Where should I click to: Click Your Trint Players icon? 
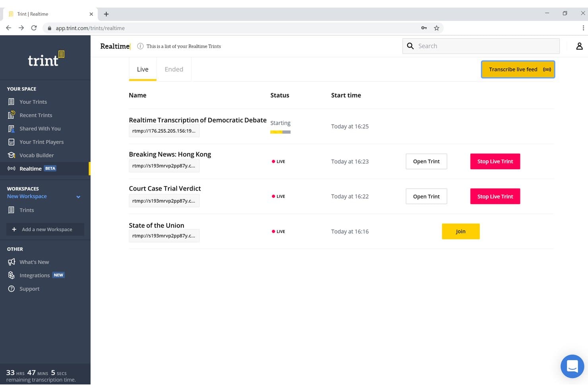tap(11, 142)
